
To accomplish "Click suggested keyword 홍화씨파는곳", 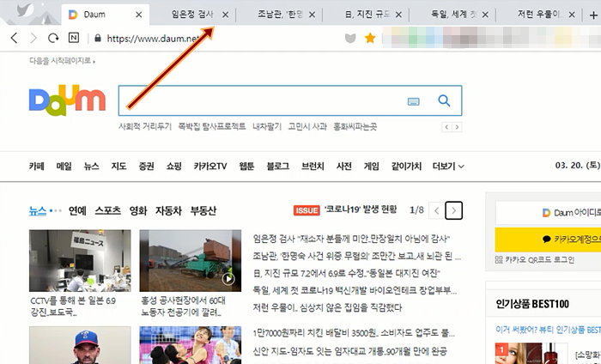I will click(x=355, y=126).
